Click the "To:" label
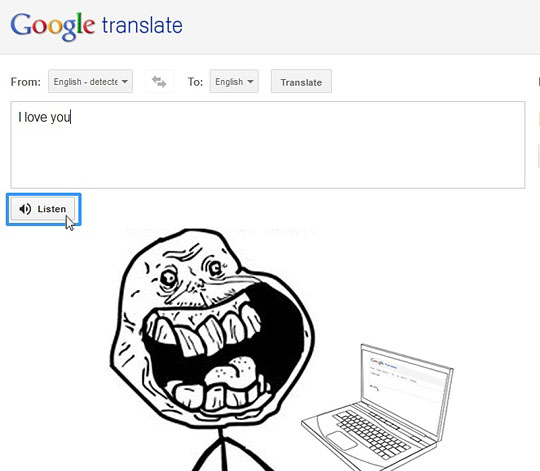The width and height of the screenshot is (540, 471). pyautogui.click(x=195, y=82)
